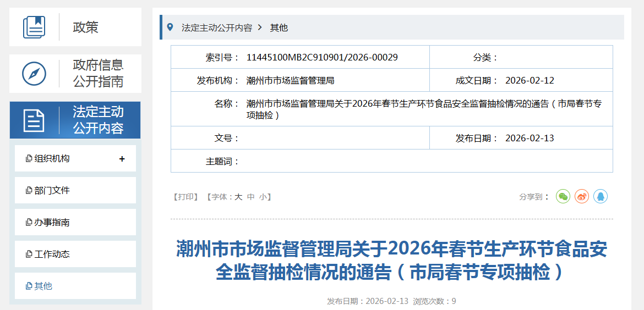Click the compass icon for 政府信息公开指南
This screenshot has width=644, height=310.
click(x=34, y=73)
